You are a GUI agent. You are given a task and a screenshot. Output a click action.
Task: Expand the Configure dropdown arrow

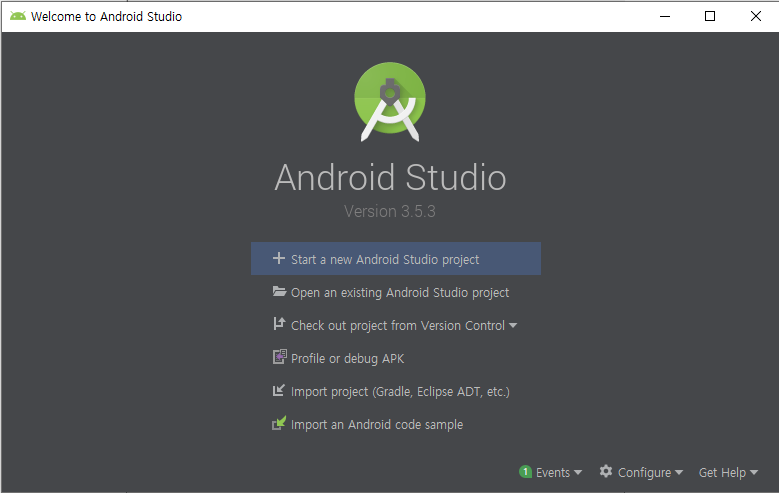(x=679, y=472)
